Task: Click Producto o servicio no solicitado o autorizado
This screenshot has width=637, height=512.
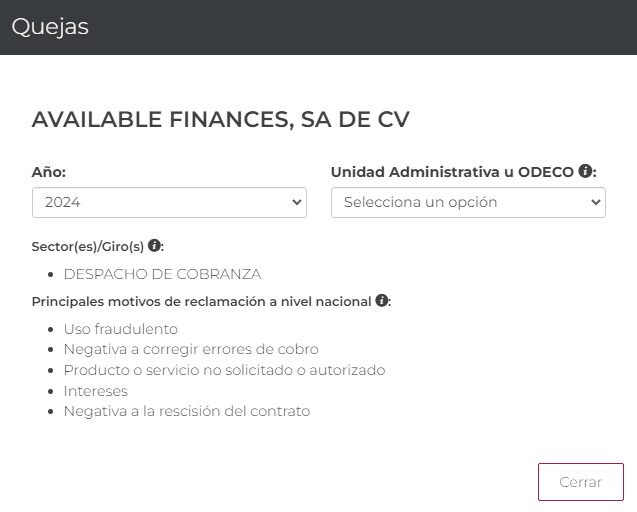Action: coord(224,370)
